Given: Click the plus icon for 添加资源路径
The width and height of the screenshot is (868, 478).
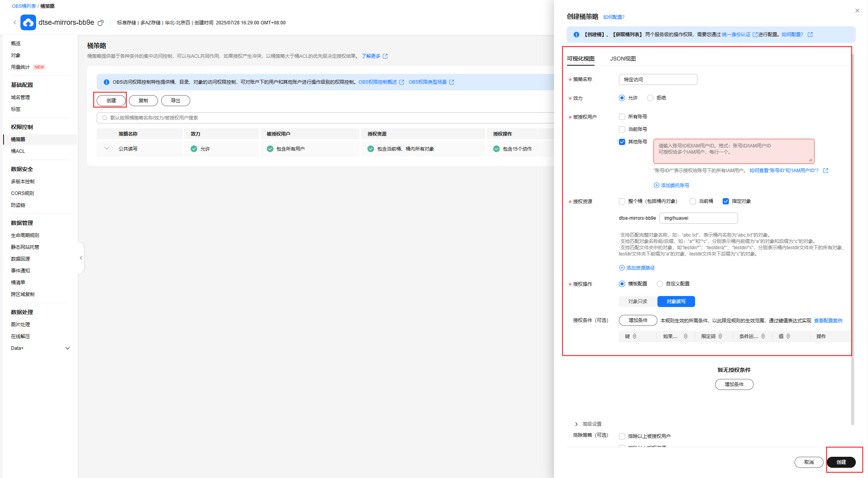Looking at the screenshot, I should coord(622,268).
